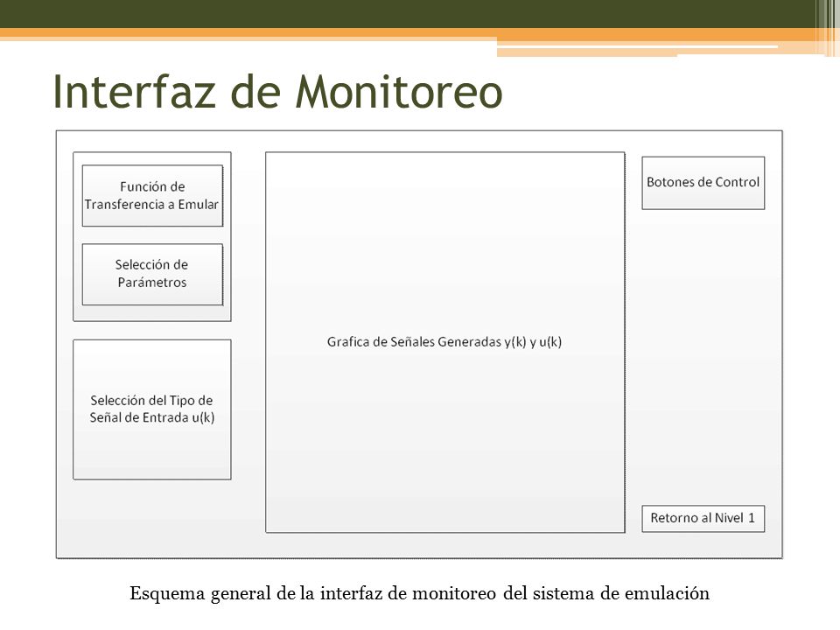Click 'Selección del Tipo de Señal de Entrada u(k)' panel
This screenshot has height=630, width=840.
tap(152, 409)
